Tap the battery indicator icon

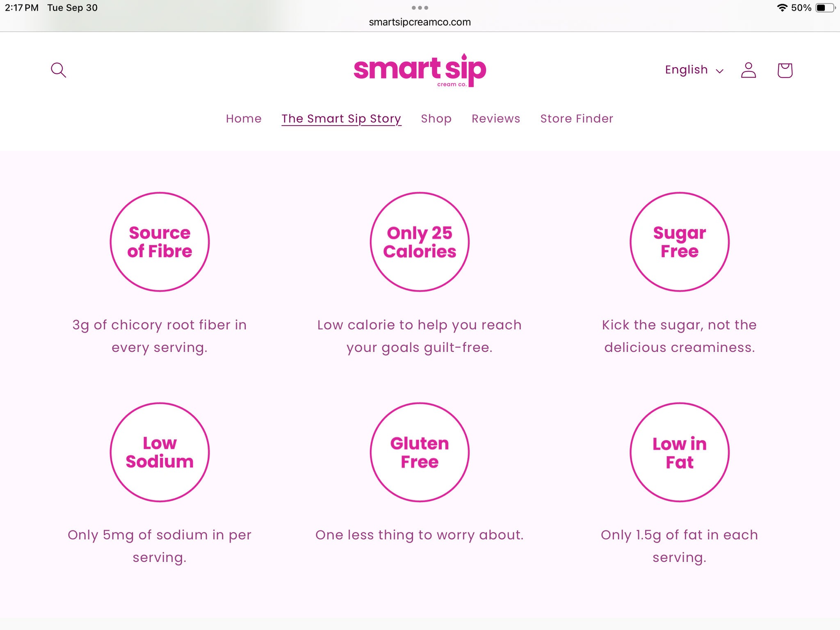825,8
